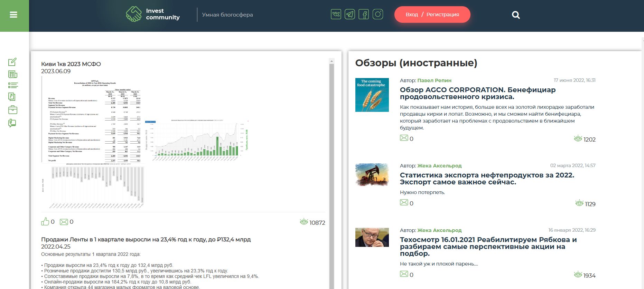Click the date 2023.06.09

[56, 71]
